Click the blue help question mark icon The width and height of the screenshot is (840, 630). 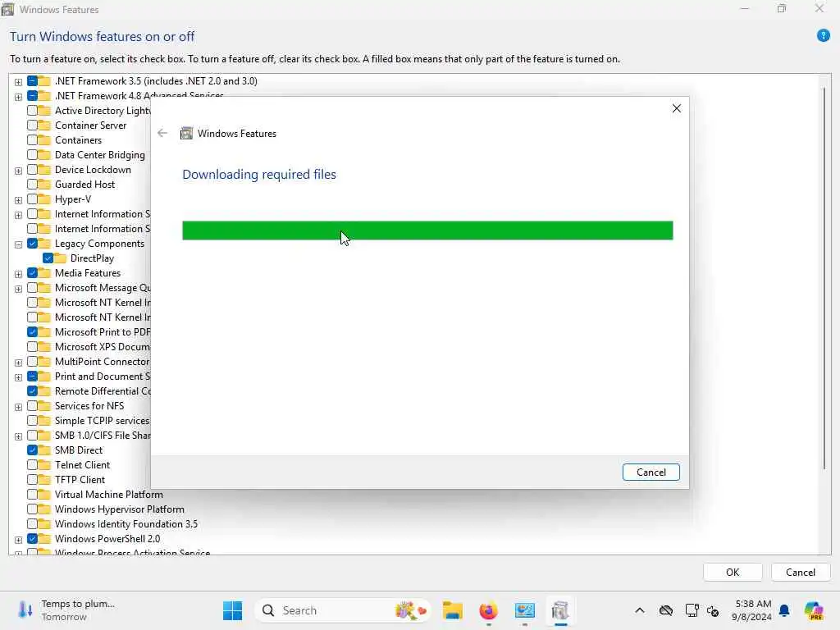point(824,36)
